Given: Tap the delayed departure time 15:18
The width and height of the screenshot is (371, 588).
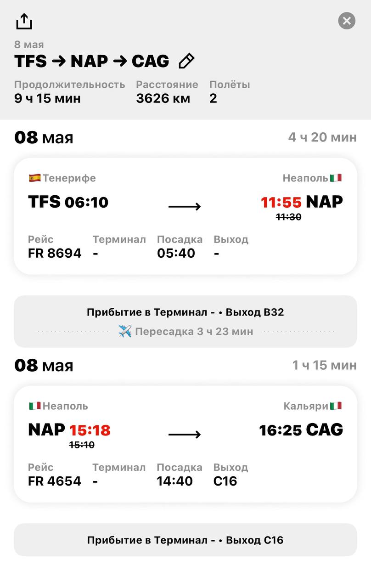Looking at the screenshot, I should click(90, 430).
